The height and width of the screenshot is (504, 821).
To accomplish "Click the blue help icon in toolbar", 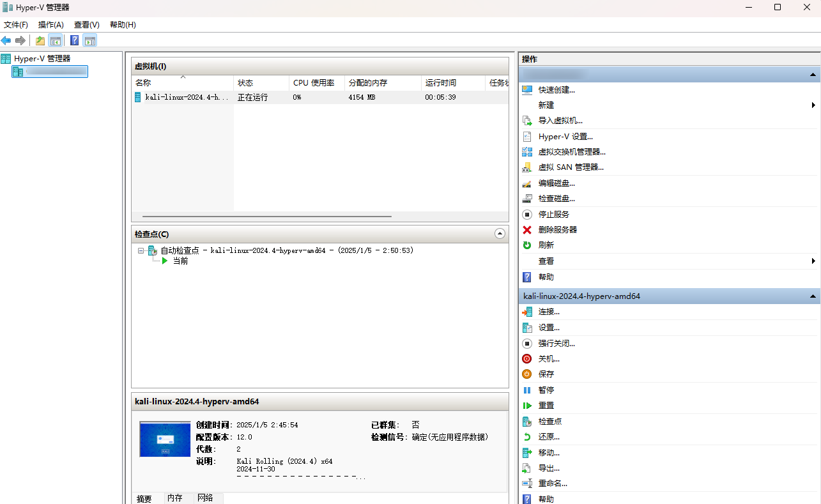I will point(74,41).
